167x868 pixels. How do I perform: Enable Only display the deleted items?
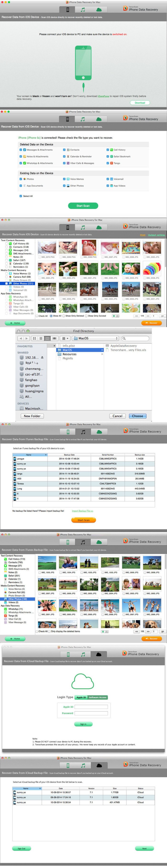tap(49, 631)
